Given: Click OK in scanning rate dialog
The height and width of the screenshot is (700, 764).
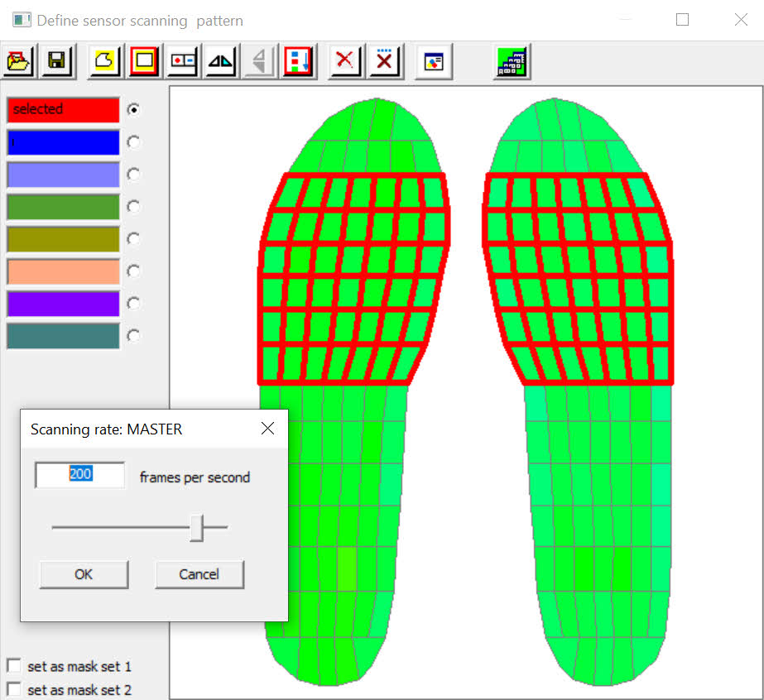Looking at the screenshot, I should (84, 574).
